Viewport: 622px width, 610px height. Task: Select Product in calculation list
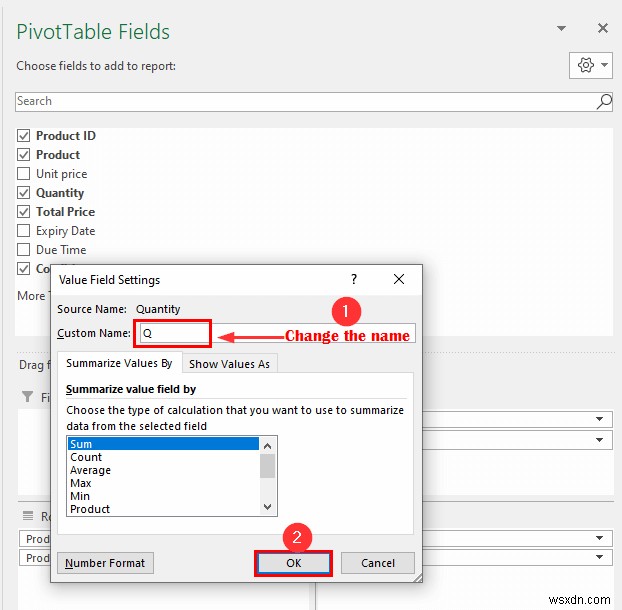point(163,509)
